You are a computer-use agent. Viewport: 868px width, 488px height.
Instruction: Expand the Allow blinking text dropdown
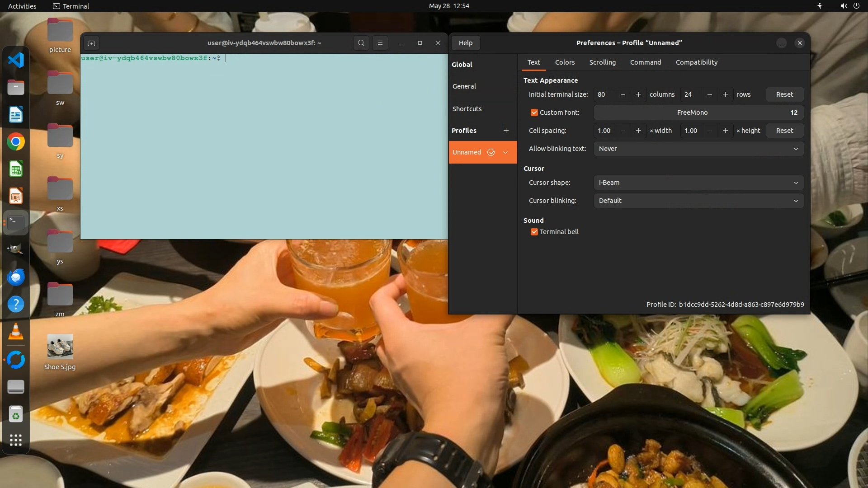click(x=698, y=149)
